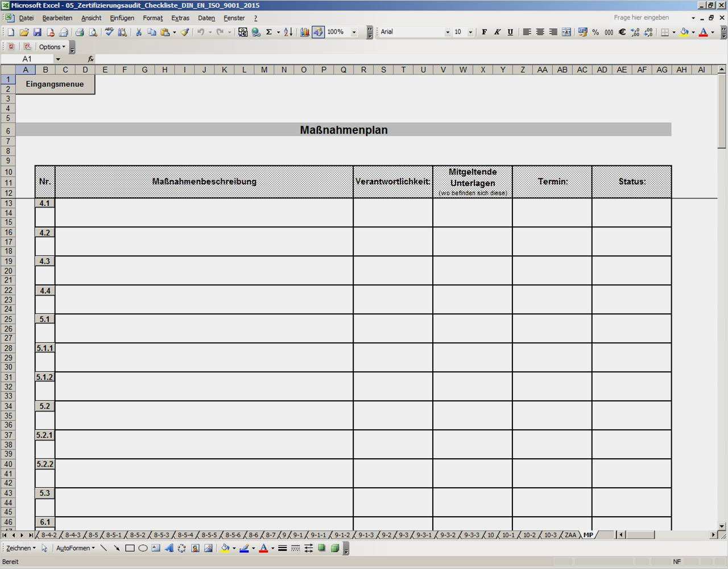
Task: Insert an Euro currency format
Action: tap(622, 32)
